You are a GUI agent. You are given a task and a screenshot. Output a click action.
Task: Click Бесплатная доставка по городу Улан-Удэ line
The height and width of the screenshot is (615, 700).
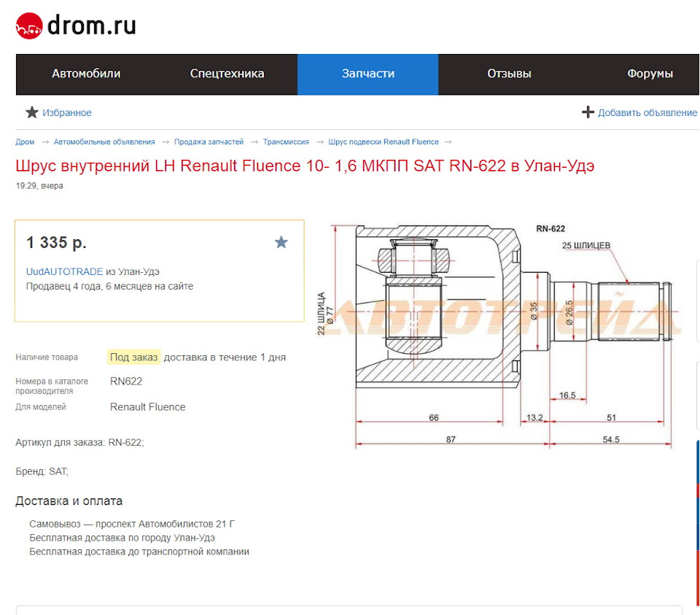point(122,538)
